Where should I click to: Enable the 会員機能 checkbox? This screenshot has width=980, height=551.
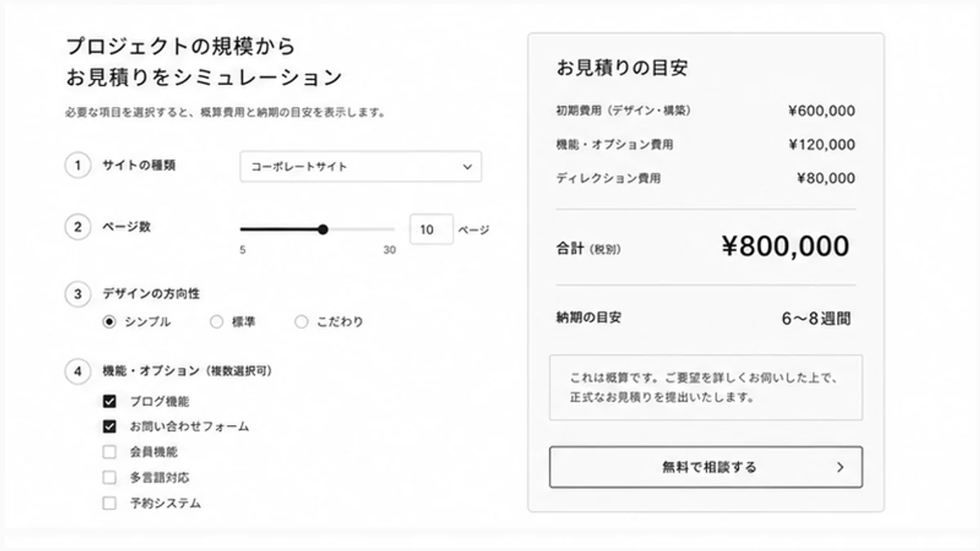[109, 451]
